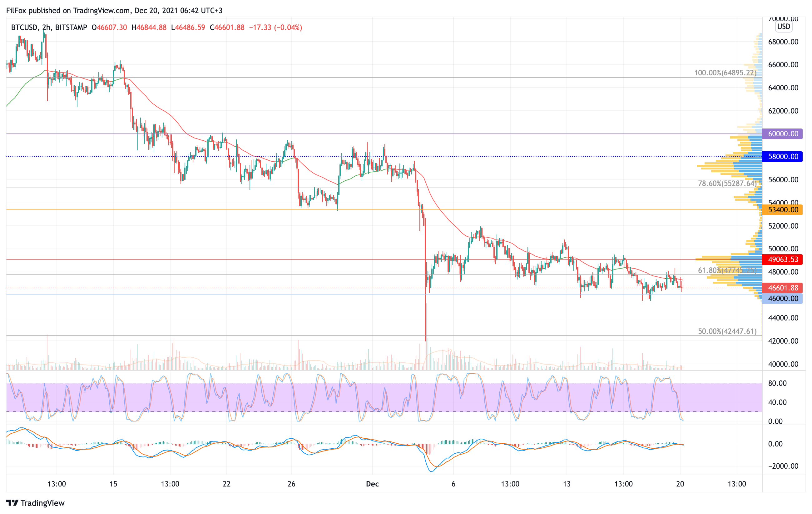
Task: Click the BITSTAMP exchange label
Action: coord(71,27)
